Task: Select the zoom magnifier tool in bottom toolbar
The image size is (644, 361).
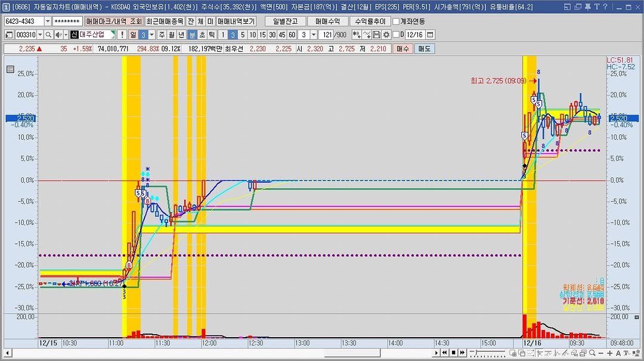Action: coord(592,353)
